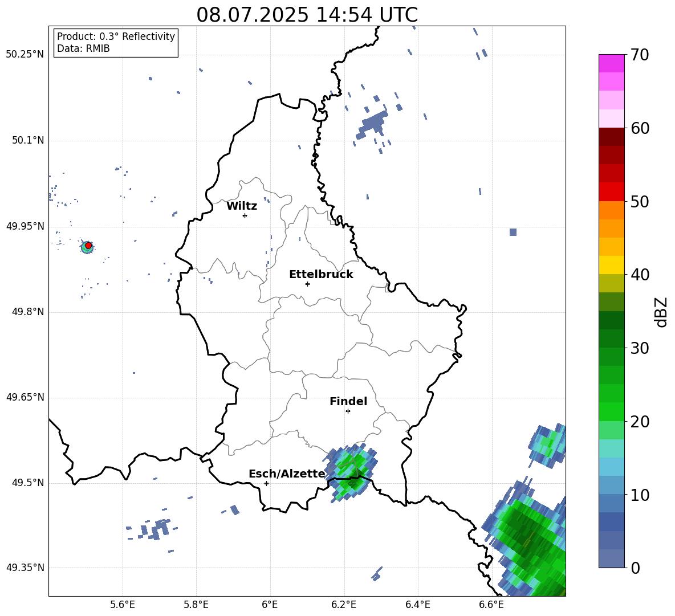The width and height of the screenshot is (675, 616).
Task: Click the 50.1°N latitude label
Action: [28, 140]
